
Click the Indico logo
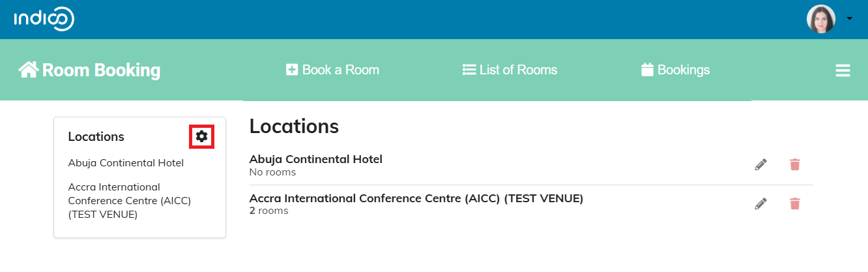click(x=44, y=19)
